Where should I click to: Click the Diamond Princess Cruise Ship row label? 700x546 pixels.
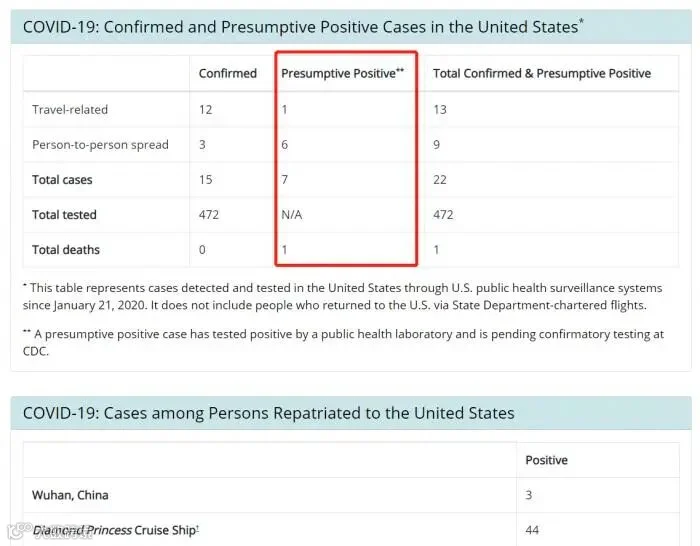tap(116, 530)
